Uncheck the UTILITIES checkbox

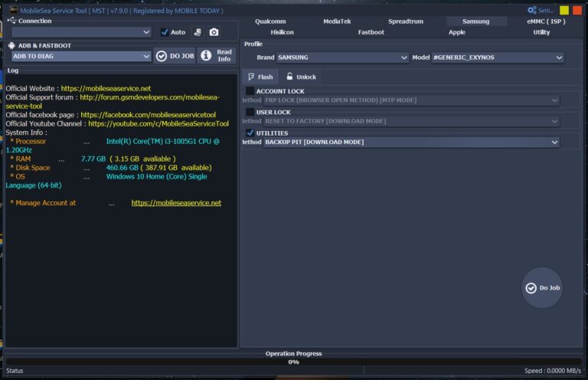tap(250, 133)
